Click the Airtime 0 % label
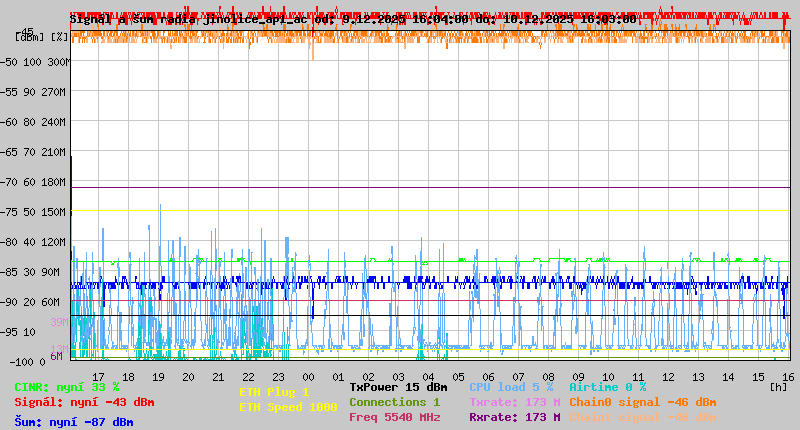 [608, 387]
